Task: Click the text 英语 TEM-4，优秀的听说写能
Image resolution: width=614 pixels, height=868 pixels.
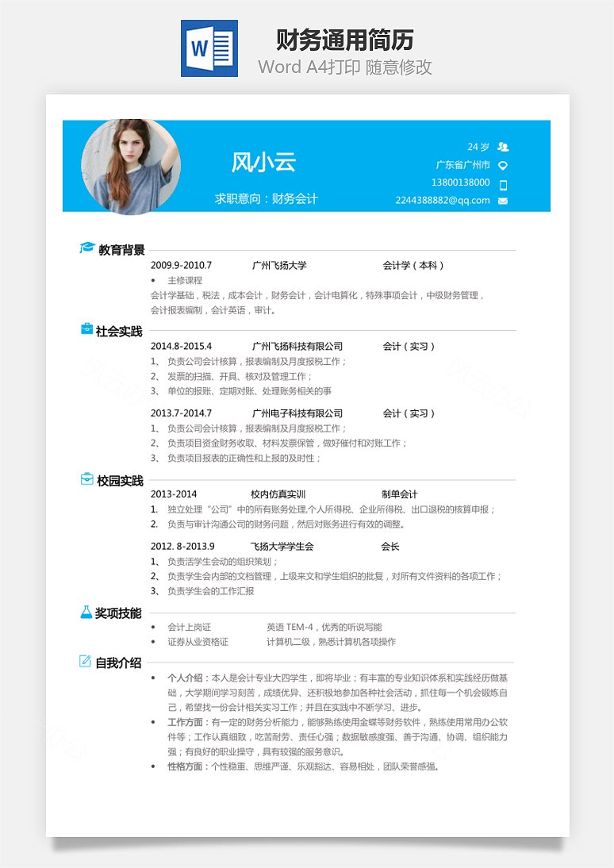Action: pos(324,627)
